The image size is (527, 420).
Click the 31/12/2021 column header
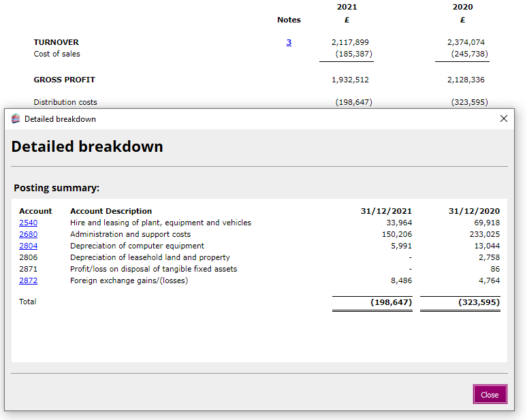coord(386,211)
